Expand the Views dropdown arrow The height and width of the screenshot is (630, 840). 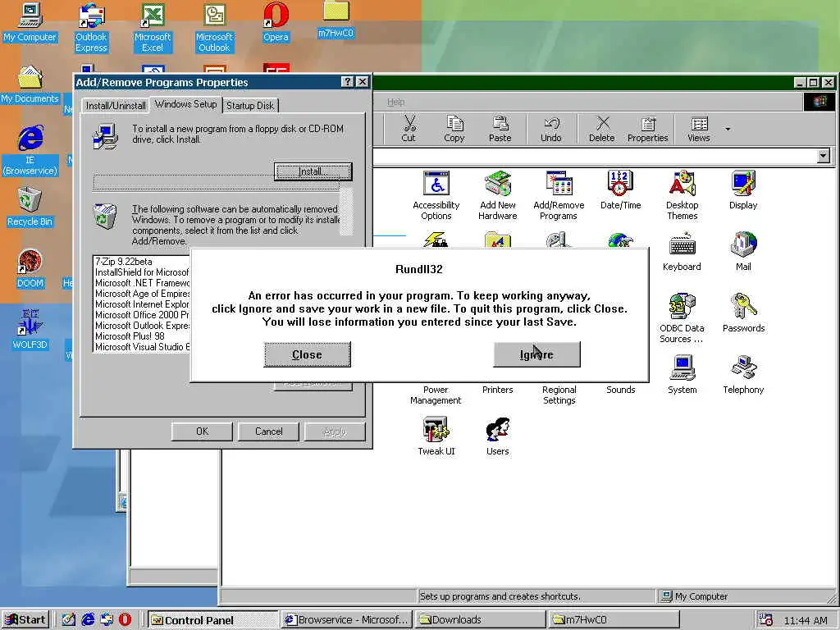pos(728,129)
